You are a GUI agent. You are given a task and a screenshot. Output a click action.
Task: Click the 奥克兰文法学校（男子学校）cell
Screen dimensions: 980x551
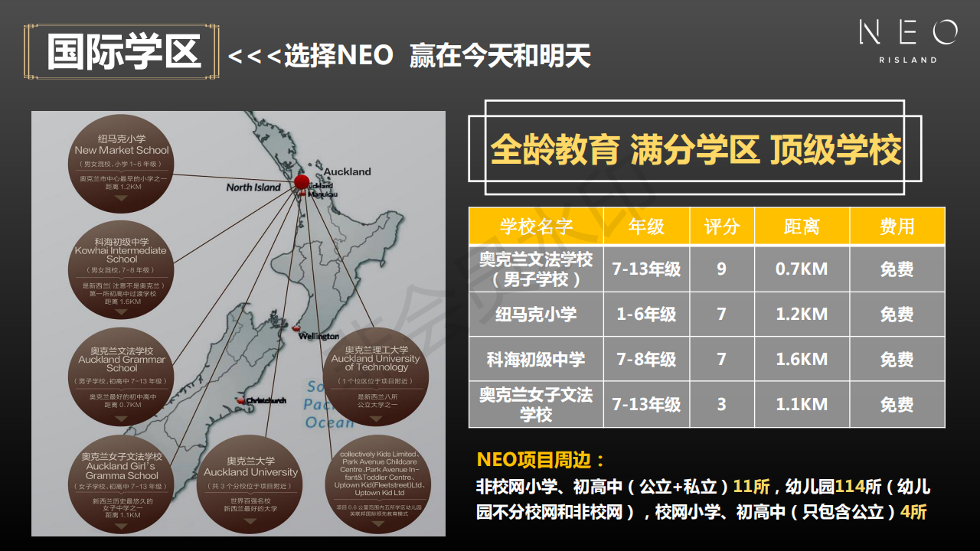536,269
